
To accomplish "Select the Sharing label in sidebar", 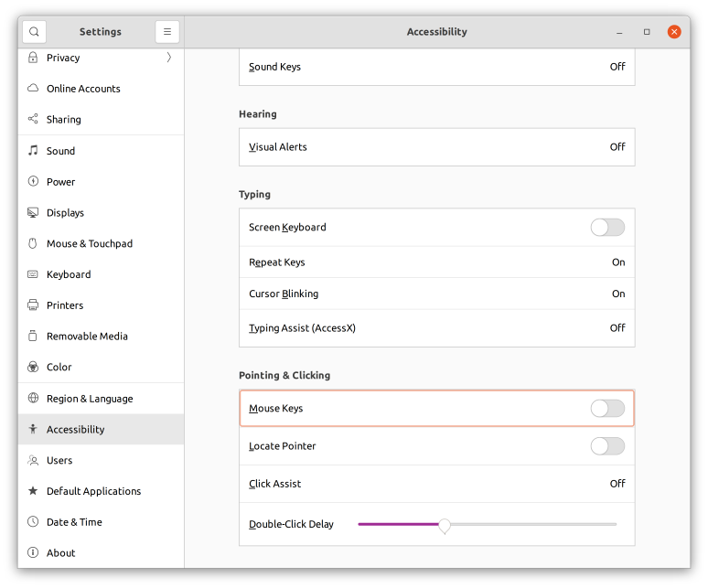I will pyautogui.click(x=64, y=120).
